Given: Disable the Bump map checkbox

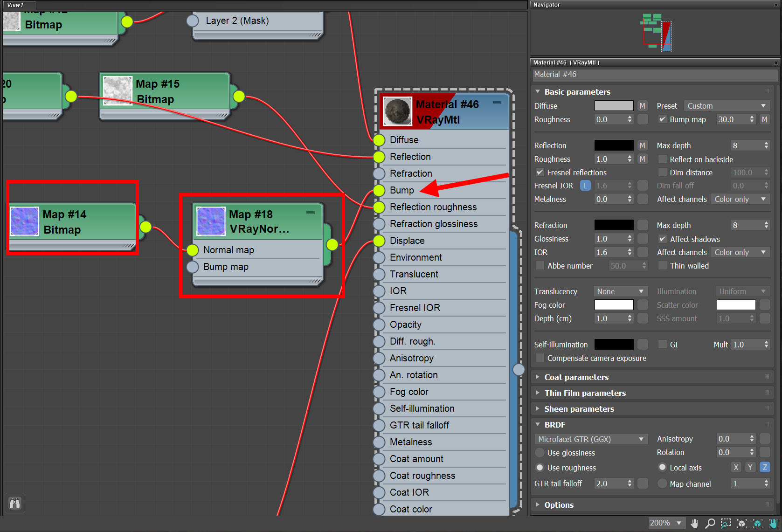Looking at the screenshot, I should click(662, 119).
